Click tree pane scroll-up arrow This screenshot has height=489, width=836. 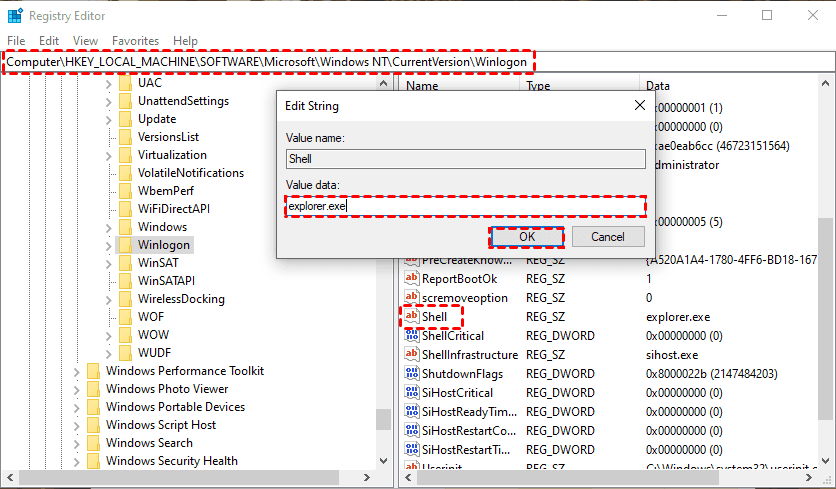pos(383,83)
